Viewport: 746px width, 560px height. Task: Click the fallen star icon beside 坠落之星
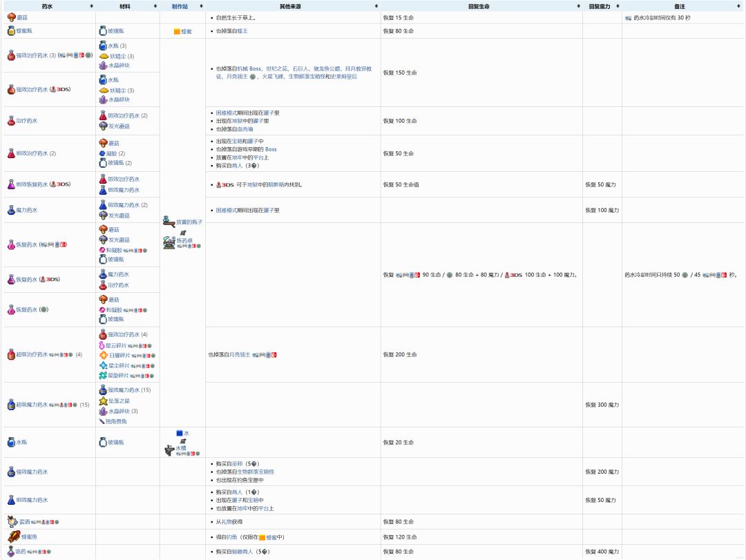click(103, 400)
